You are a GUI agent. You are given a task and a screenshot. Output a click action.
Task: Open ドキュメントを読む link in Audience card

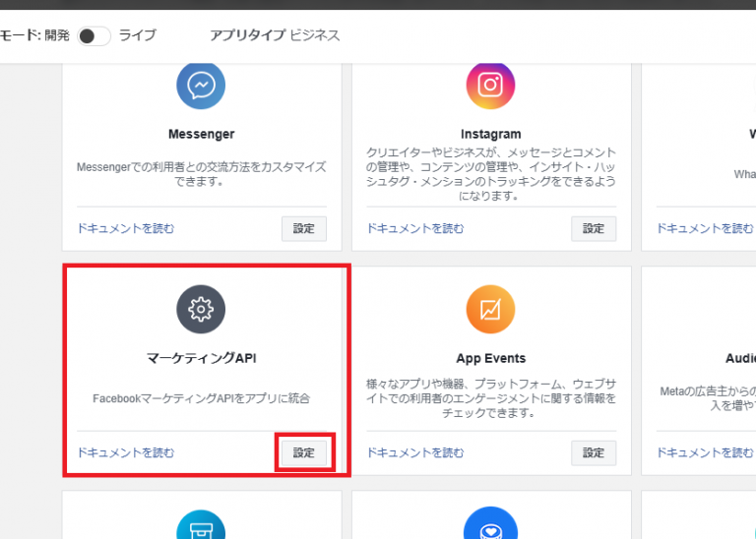[x=705, y=452]
